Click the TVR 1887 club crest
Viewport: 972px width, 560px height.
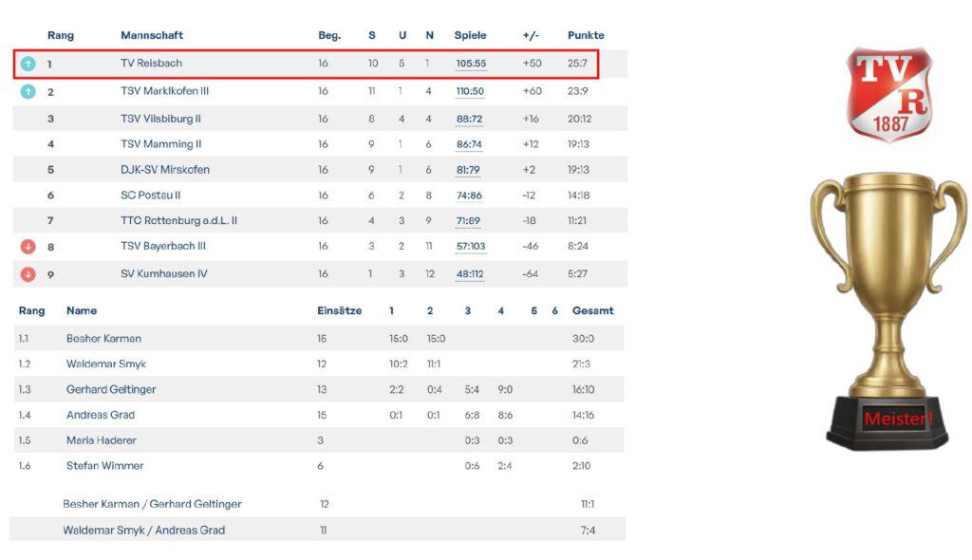point(889,94)
